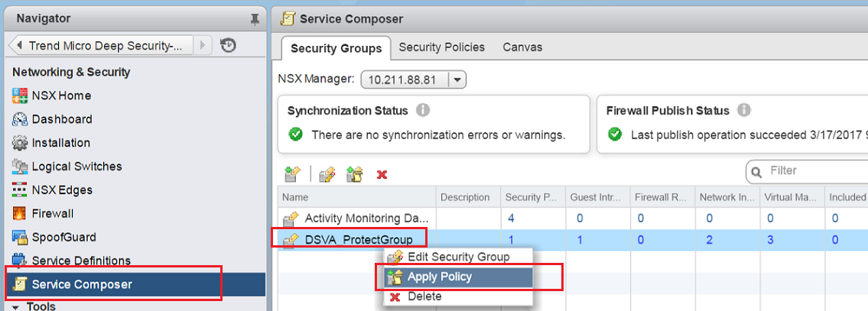The width and height of the screenshot is (868, 311).
Task: Open the Canvas tab
Action: tap(522, 47)
